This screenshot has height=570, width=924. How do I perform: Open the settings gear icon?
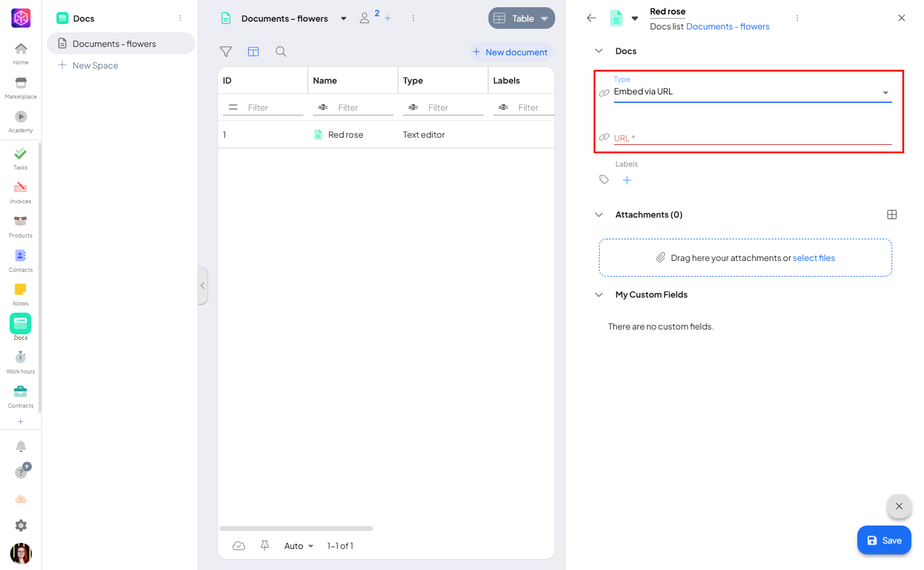click(21, 526)
